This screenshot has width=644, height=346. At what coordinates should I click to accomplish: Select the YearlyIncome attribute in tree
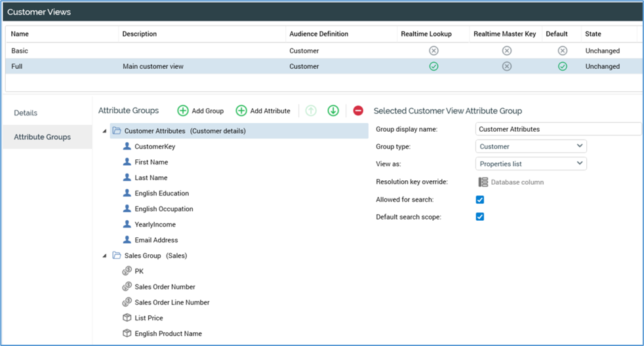(x=155, y=224)
